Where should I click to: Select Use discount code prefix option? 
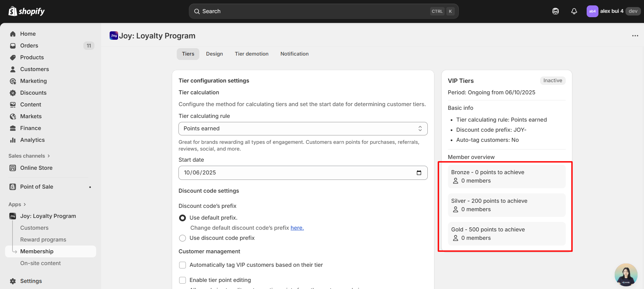pyautogui.click(x=183, y=238)
